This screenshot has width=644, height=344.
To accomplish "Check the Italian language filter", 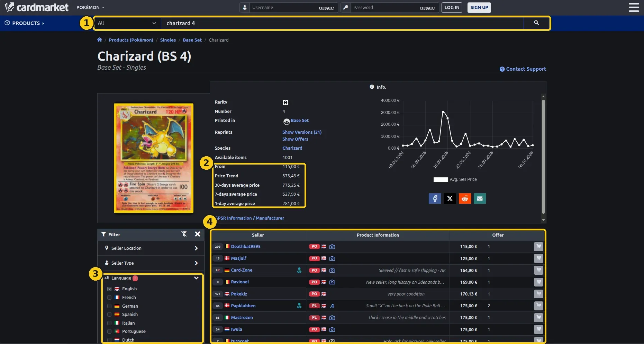I will [x=109, y=323].
